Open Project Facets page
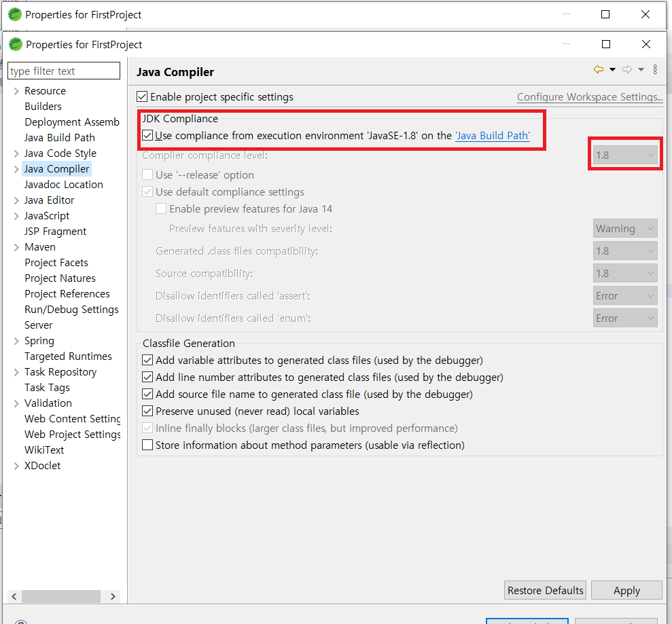The width and height of the screenshot is (672, 624). point(56,263)
